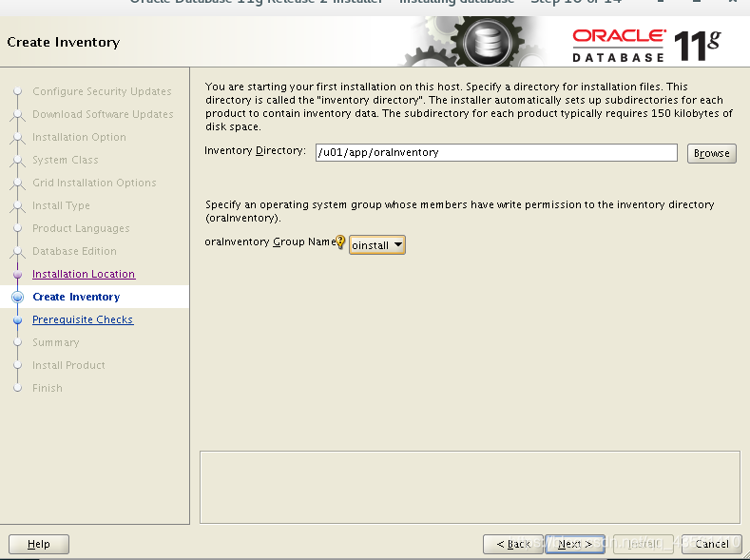Click the Oracle Database 11g logo

(x=646, y=46)
